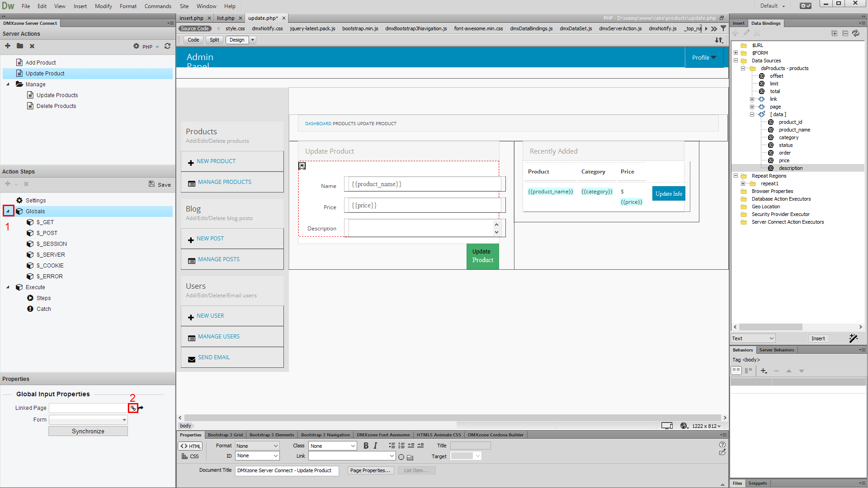Add a behavior with plus icon
The height and width of the screenshot is (488, 868).
pos(764,371)
